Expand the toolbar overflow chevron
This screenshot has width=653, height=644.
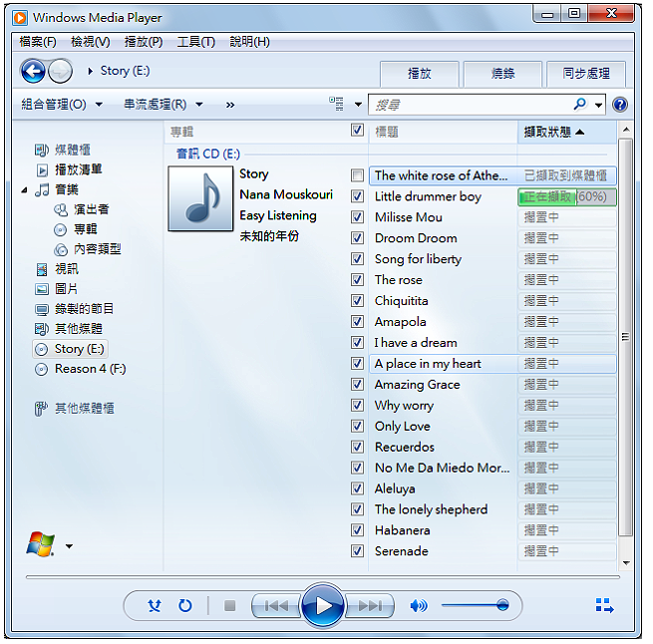pyautogui.click(x=230, y=105)
